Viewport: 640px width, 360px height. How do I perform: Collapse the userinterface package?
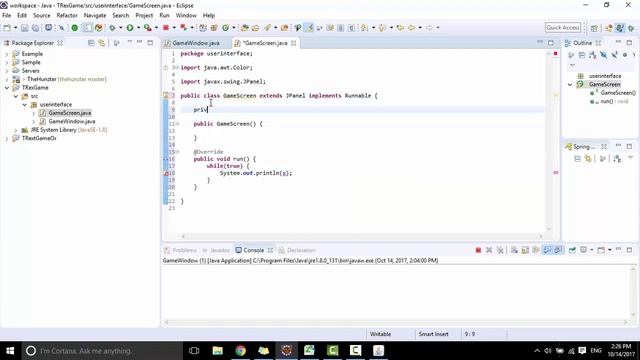(24, 105)
